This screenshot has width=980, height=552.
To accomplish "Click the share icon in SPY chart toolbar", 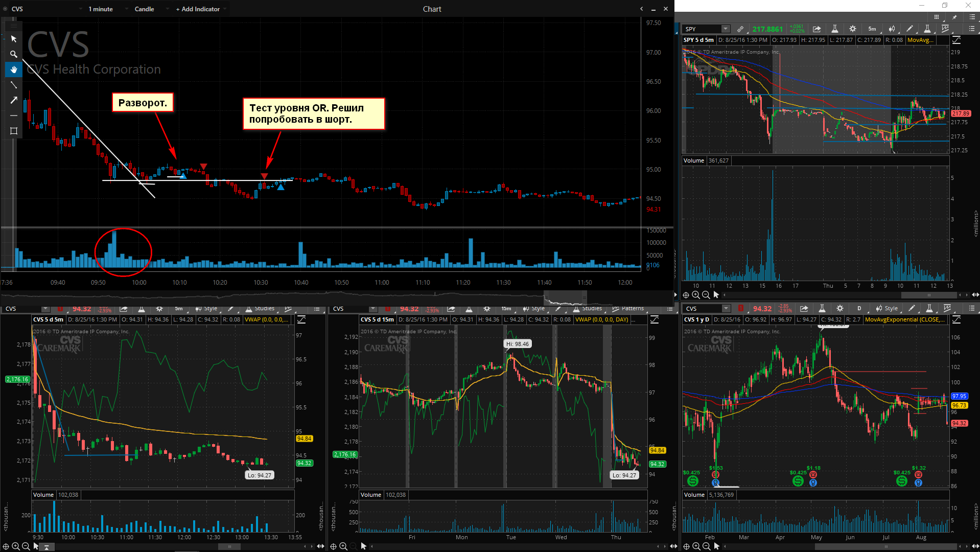I will [816, 29].
